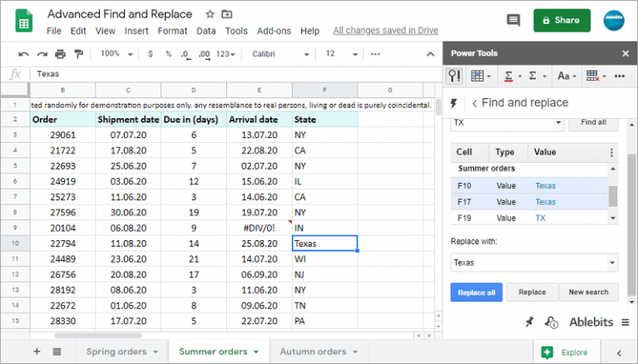Select the F17 Texas result row
Viewport: 638px width, 364px height.
click(529, 202)
